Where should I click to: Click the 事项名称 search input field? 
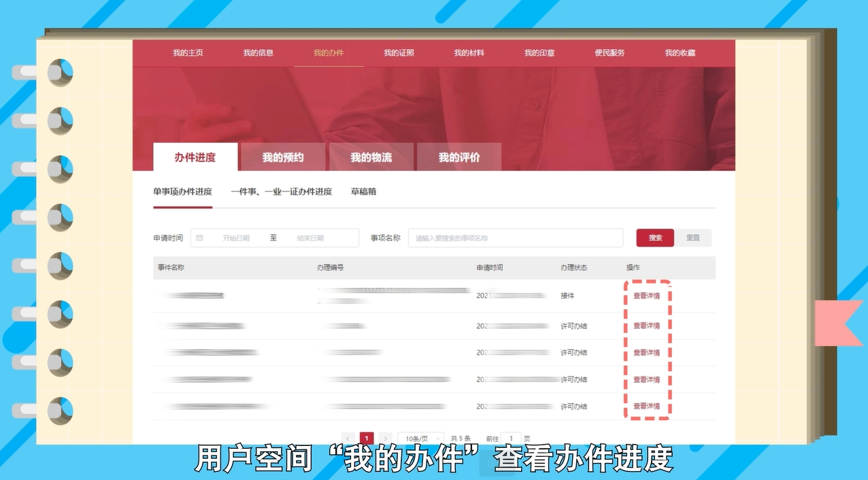[x=515, y=238]
